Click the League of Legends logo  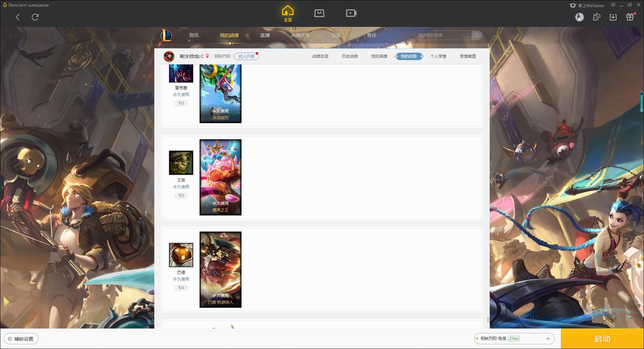coord(166,35)
